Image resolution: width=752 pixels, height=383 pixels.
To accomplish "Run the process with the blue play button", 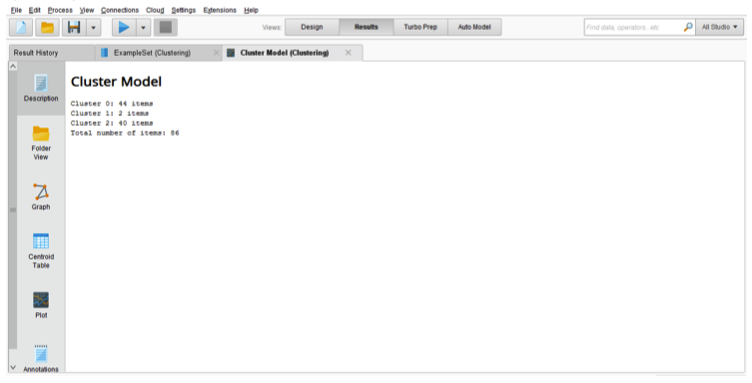I will click(x=124, y=27).
